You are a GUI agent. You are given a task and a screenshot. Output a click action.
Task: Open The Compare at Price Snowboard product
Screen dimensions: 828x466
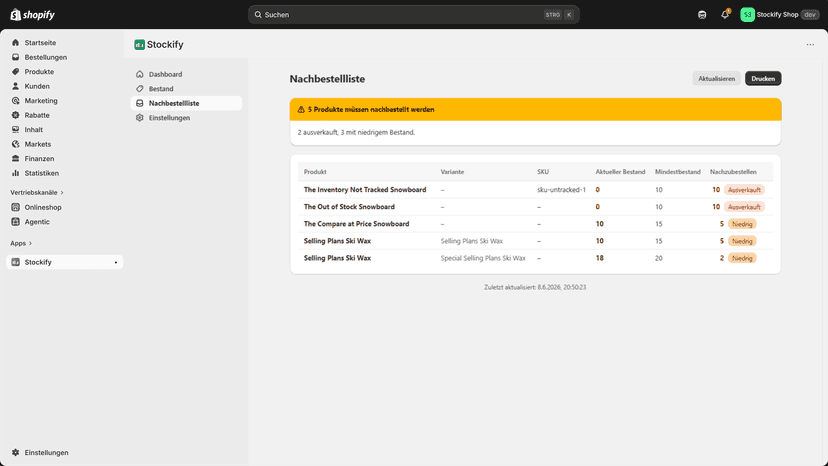click(356, 224)
